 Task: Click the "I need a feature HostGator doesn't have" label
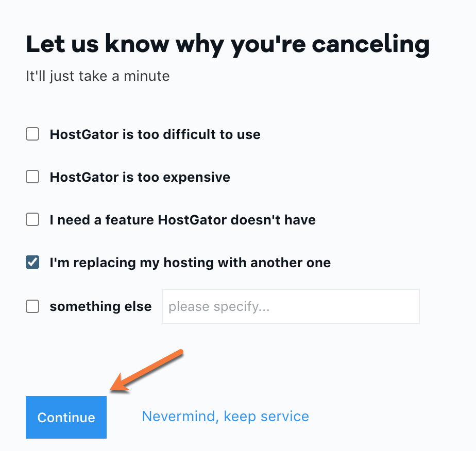click(x=182, y=220)
